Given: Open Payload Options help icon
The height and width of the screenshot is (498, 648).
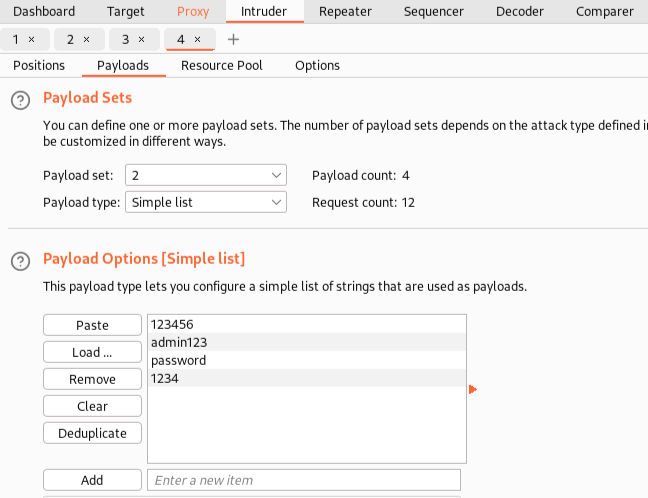Looking at the screenshot, I should point(20,261).
